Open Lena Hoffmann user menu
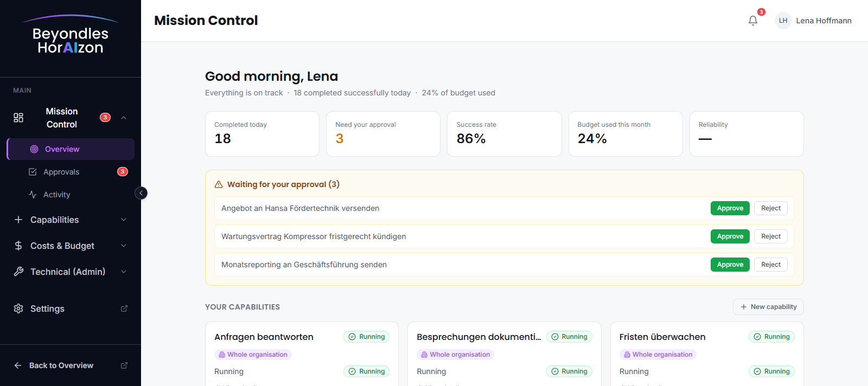The width and height of the screenshot is (868, 386). tap(813, 21)
